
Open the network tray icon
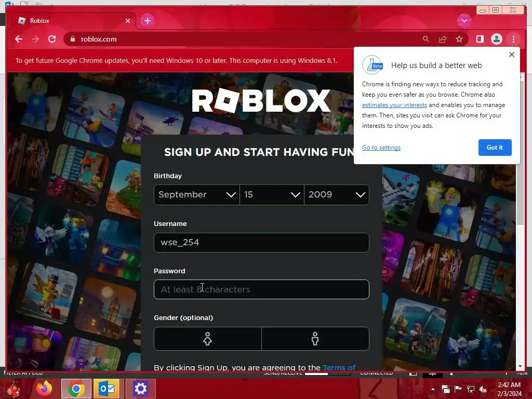pos(471,389)
